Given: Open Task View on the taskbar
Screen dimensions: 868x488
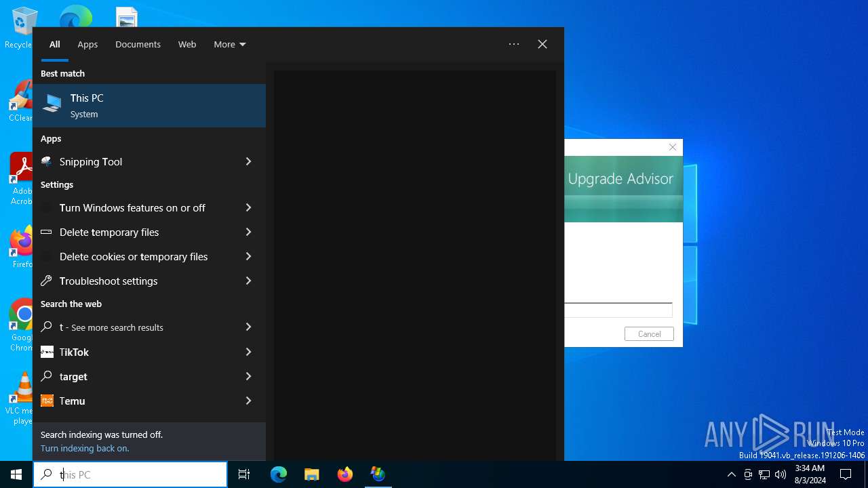Looking at the screenshot, I should (x=244, y=474).
